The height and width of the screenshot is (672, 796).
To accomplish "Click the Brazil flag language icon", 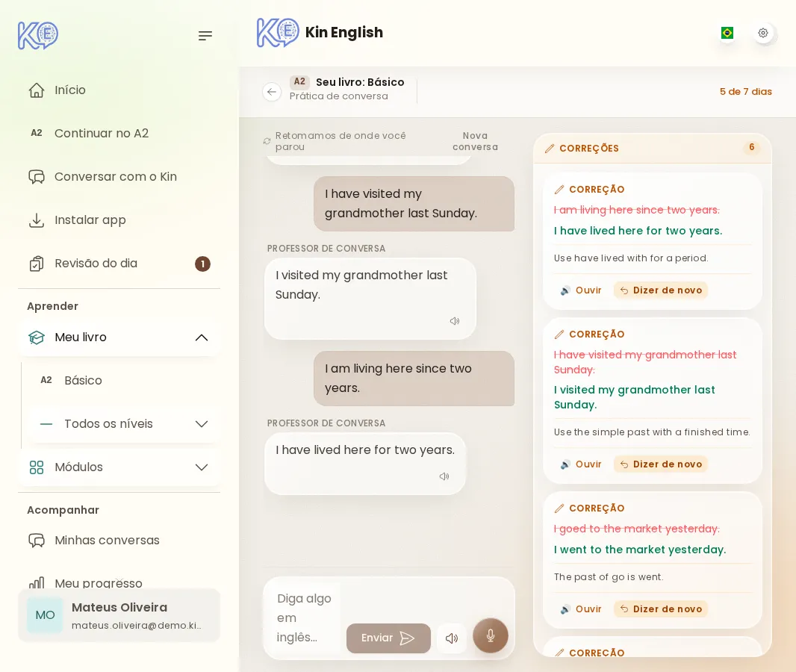I will coord(727,33).
